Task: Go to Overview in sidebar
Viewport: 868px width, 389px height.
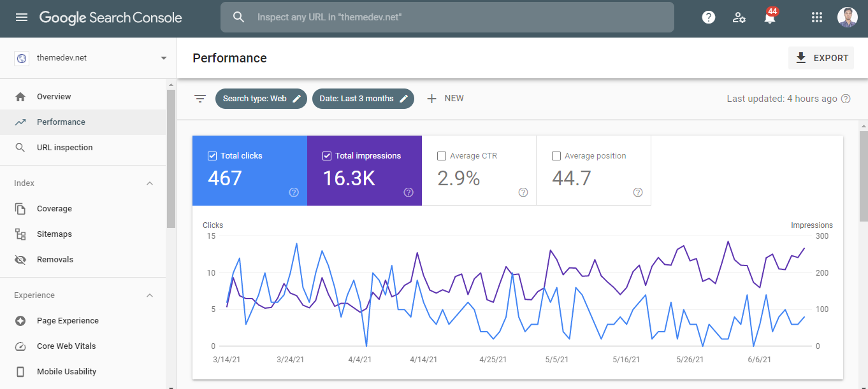Action: 83,97
